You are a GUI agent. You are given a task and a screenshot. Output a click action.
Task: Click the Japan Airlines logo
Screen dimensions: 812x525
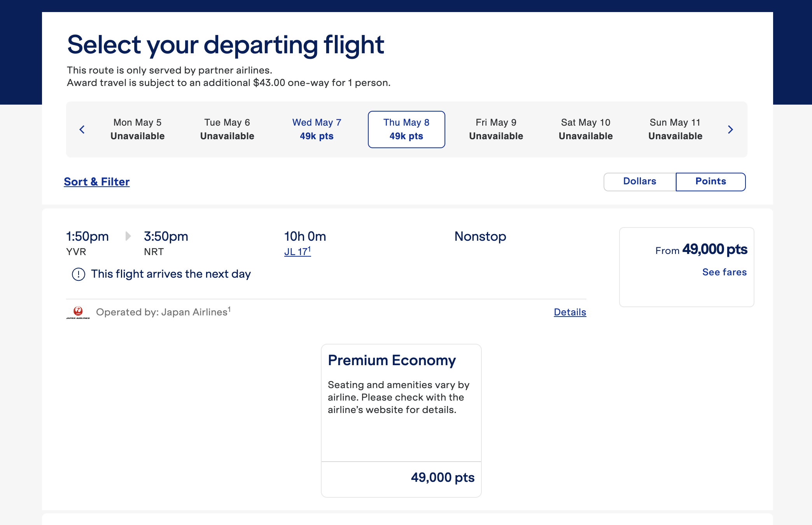(x=78, y=312)
